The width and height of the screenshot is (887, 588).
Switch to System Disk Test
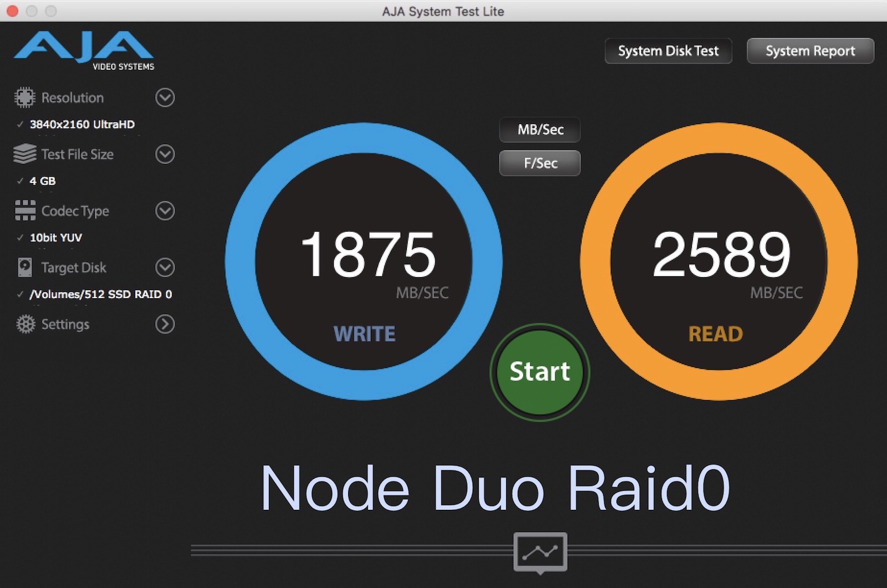[668, 51]
